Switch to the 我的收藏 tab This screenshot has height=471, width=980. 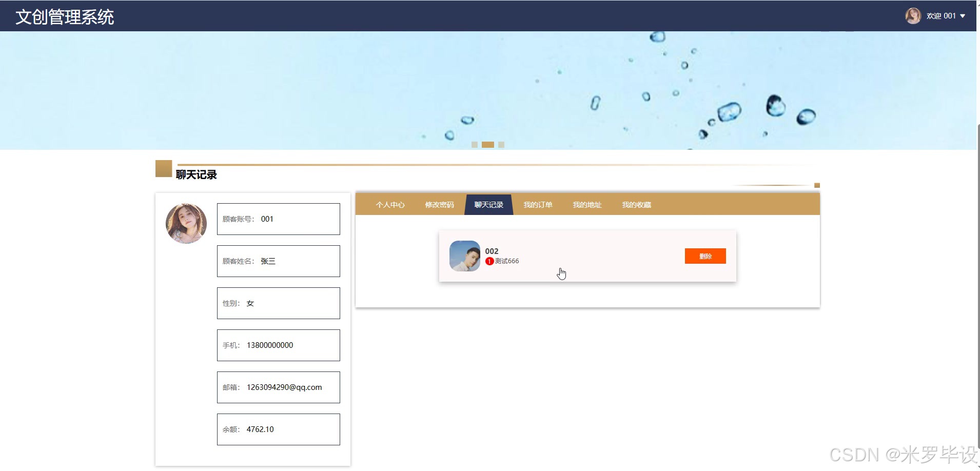click(x=636, y=205)
